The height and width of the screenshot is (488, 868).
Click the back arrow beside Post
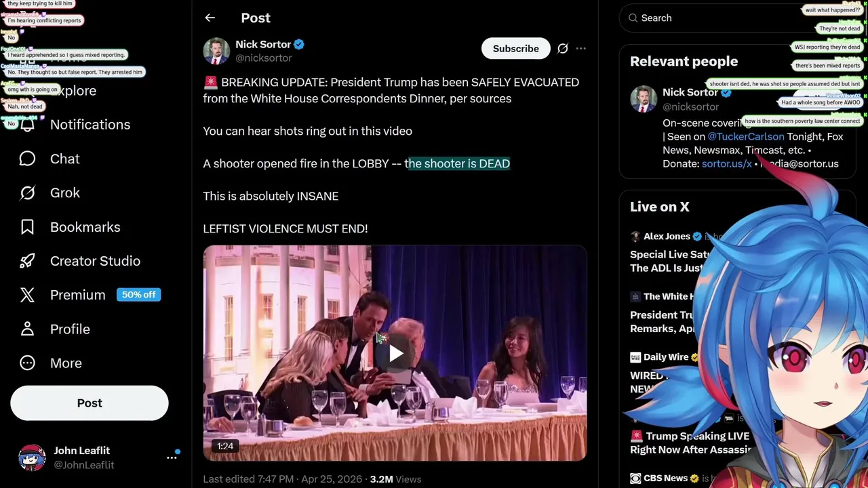(210, 18)
